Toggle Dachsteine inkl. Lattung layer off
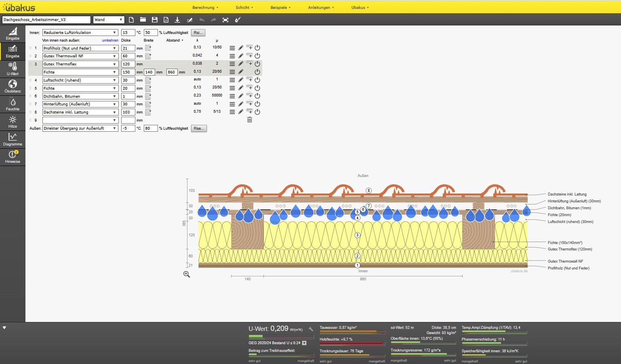Viewport: 621px width, 364px height. pyautogui.click(x=257, y=112)
